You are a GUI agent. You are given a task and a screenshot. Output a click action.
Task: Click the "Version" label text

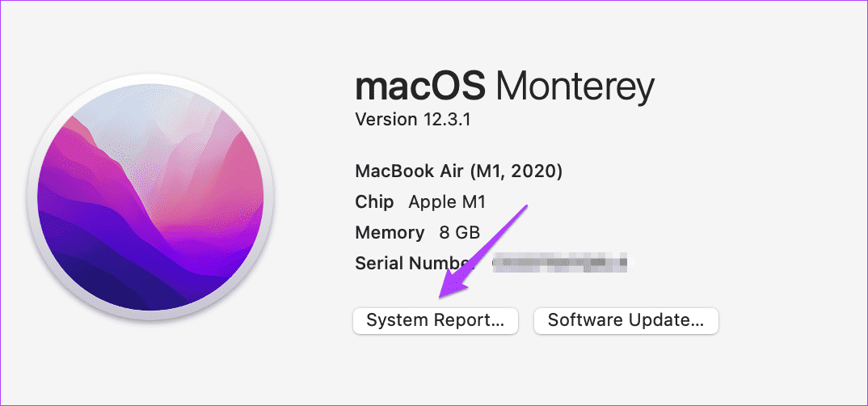(383, 120)
